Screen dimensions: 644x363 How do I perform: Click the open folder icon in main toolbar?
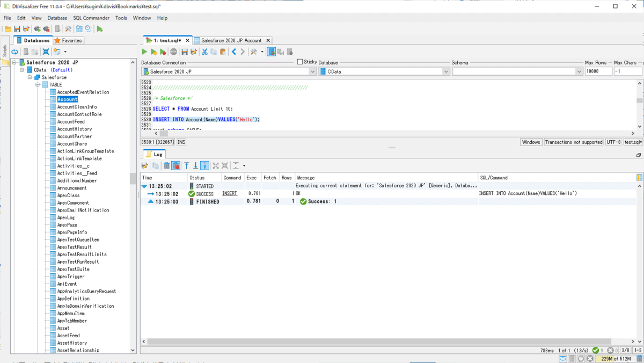click(8, 29)
